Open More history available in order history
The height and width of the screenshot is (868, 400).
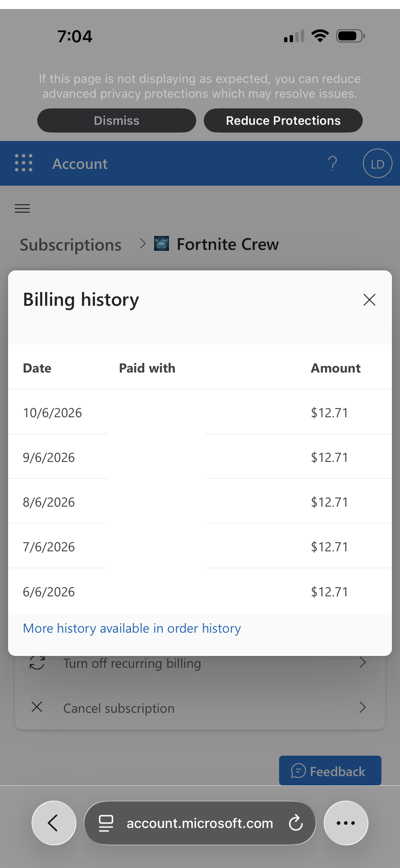tap(132, 628)
